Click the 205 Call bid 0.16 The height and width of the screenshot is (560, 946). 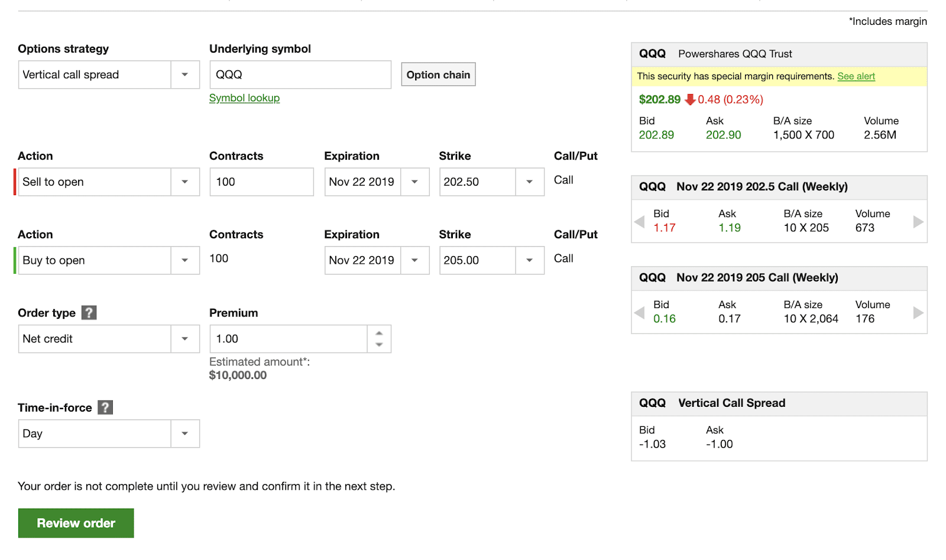664,319
